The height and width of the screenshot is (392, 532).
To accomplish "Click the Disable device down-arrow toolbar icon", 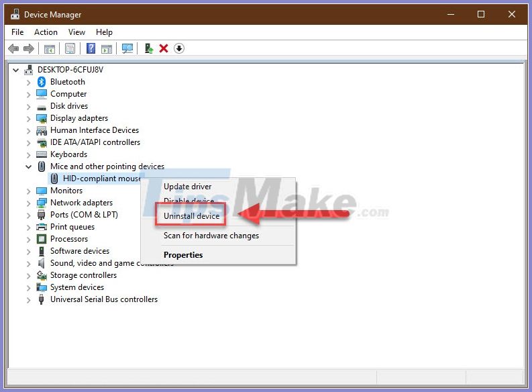I will pos(179,48).
